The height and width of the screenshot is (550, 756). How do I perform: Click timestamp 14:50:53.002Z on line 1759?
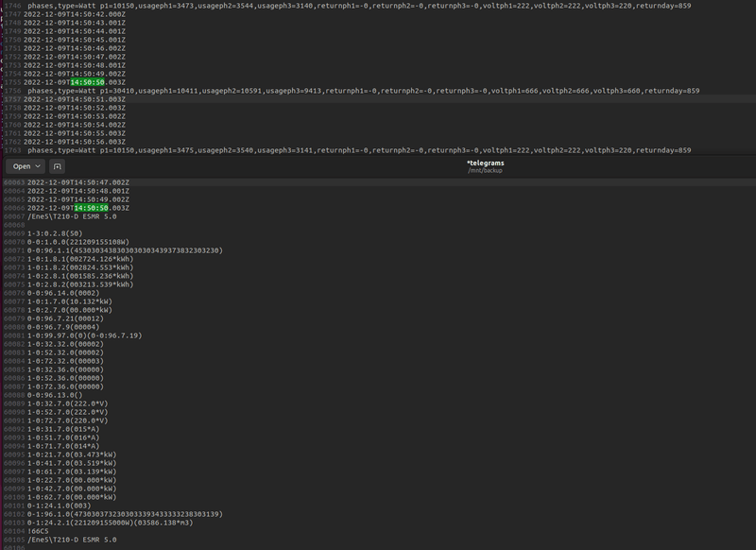(x=75, y=116)
